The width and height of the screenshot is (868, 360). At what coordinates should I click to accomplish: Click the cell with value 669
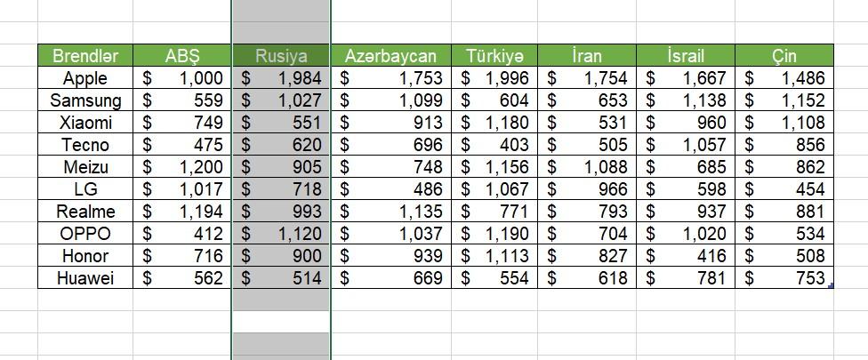pos(390,277)
